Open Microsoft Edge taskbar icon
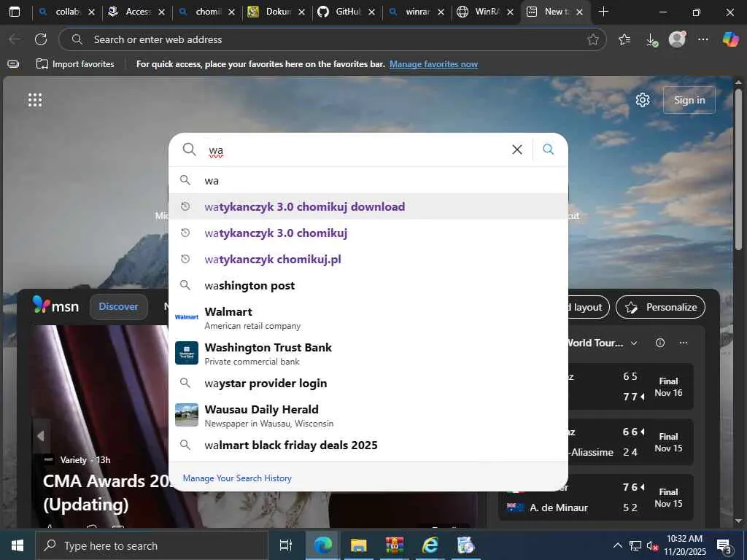The width and height of the screenshot is (747, 560). (x=323, y=545)
